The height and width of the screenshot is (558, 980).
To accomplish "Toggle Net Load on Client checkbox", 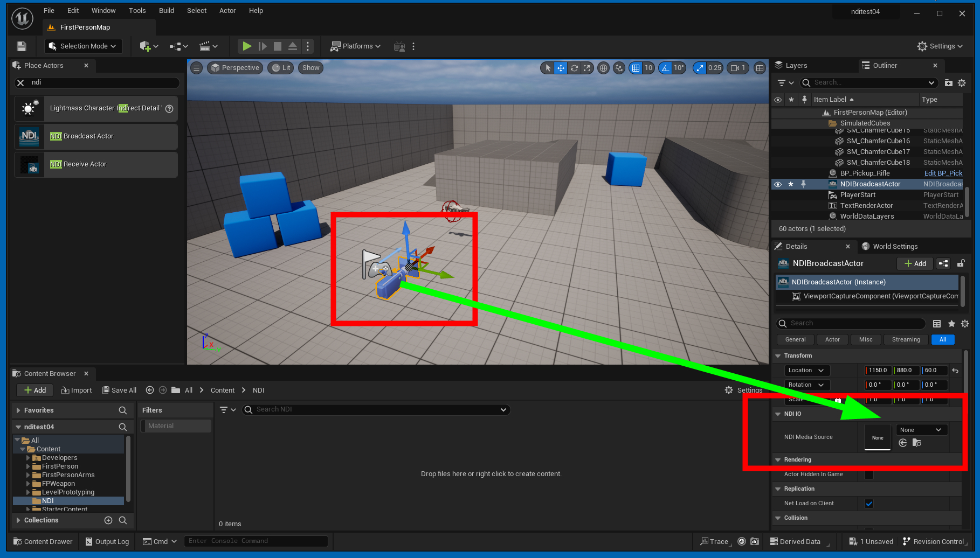I will (x=868, y=504).
